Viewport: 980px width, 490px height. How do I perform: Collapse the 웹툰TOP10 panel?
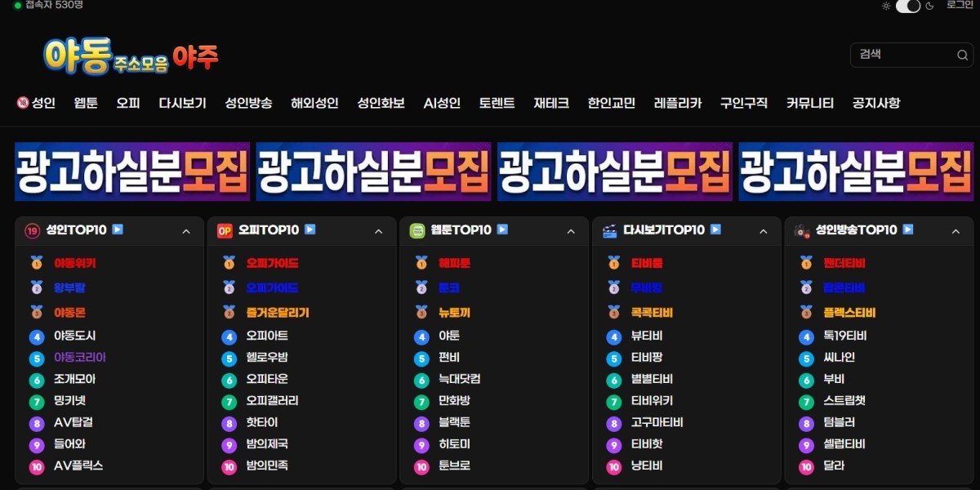(571, 232)
